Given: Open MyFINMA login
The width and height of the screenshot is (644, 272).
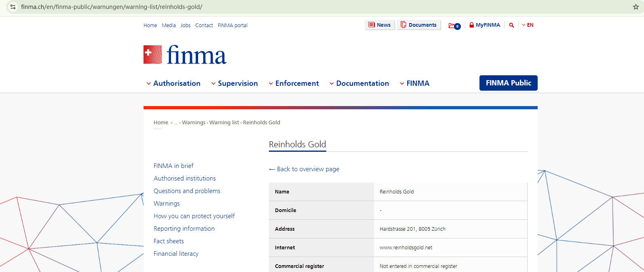Looking at the screenshot, I should coord(485,25).
